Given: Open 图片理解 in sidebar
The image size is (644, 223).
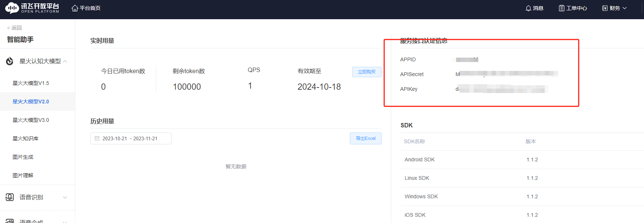Looking at the screenshot, I should coord(23,175).
